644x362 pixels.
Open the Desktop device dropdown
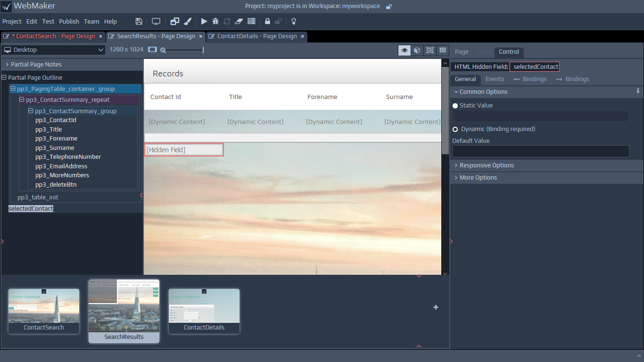coord(53,50)
